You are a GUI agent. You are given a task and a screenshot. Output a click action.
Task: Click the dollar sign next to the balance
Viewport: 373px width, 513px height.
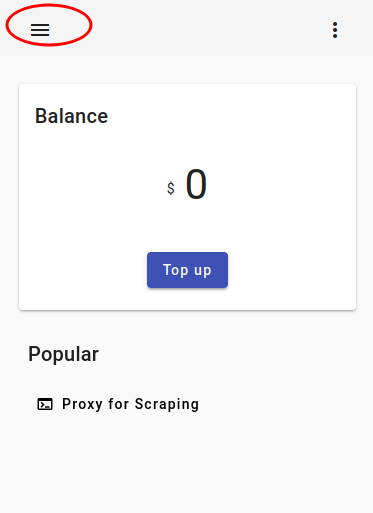(x=171, y=188)
